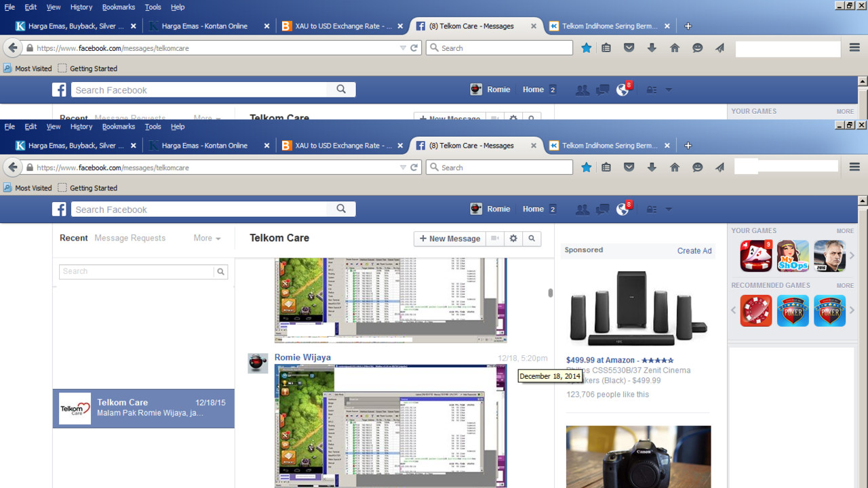Click Facebook search magnifier in front window
The image size is (868, 488).
pyautogui.click(x=341, y=209)
